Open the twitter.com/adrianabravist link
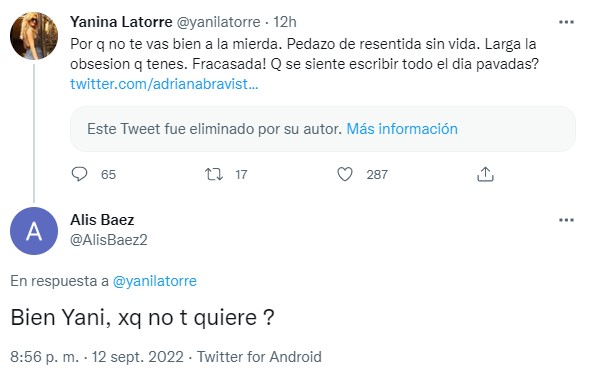This screenshot has width=589, height=381. [164, 84]
